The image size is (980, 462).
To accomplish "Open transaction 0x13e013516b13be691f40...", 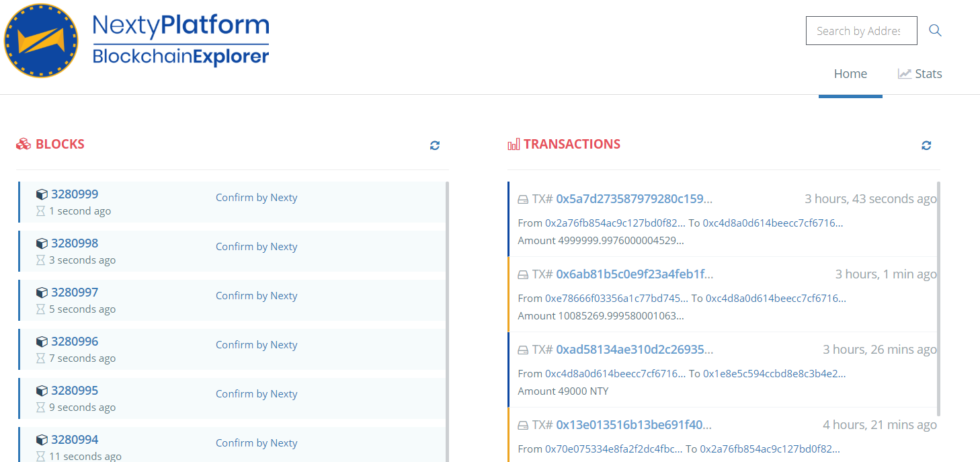I will 634,425.
